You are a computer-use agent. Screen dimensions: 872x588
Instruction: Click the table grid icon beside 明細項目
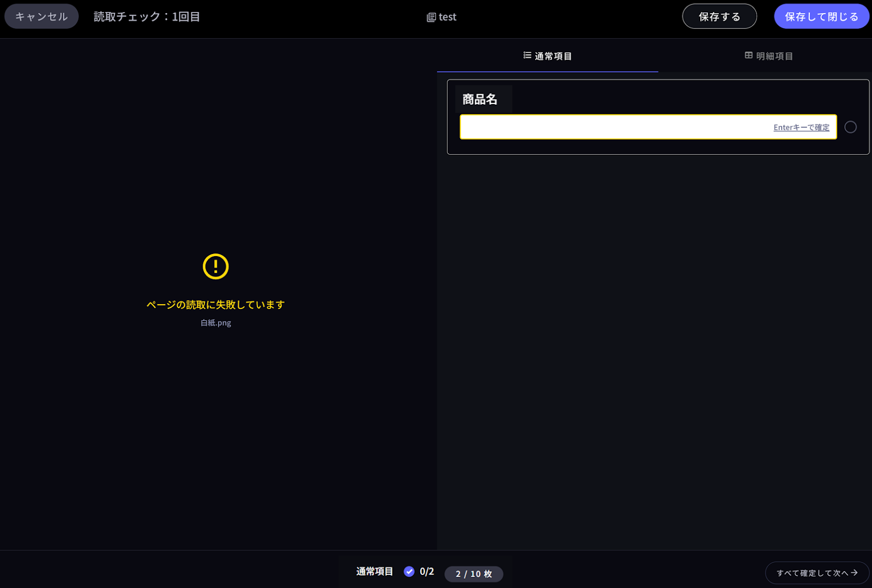(x=748, y=56)
